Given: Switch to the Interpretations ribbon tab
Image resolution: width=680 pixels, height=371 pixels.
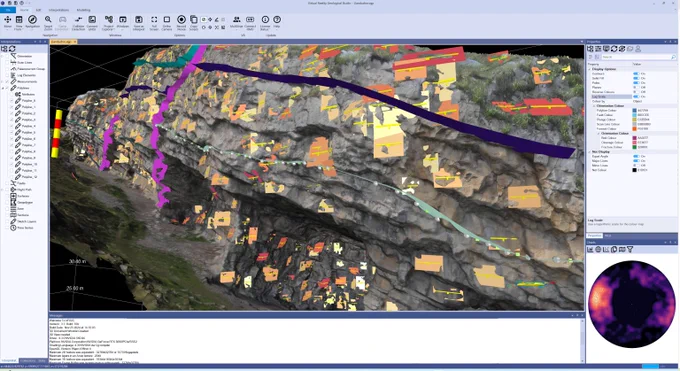Looking at the screenshot, I should point(59,10).
